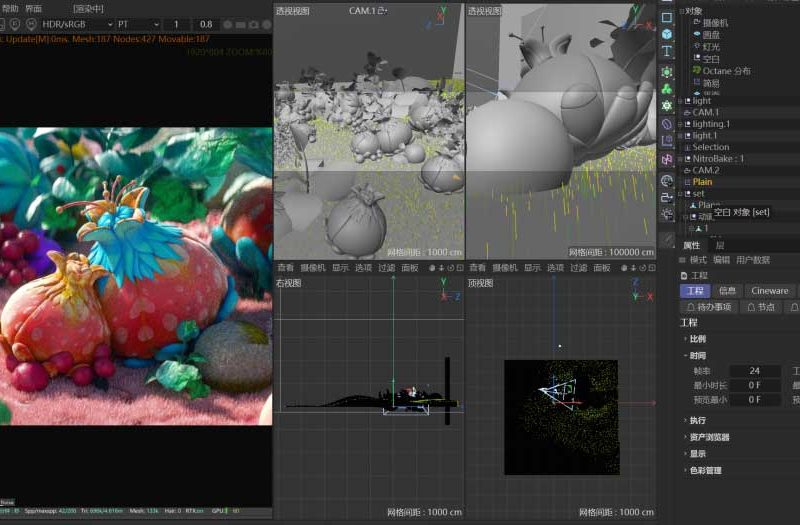
Task: Maximize the right view using its toggle icon
Action: pos(460,268)
